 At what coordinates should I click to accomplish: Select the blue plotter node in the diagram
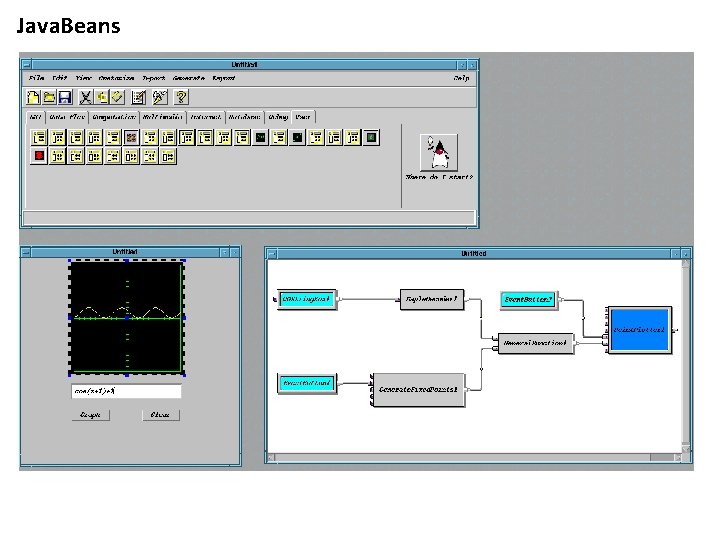[639, 330]
